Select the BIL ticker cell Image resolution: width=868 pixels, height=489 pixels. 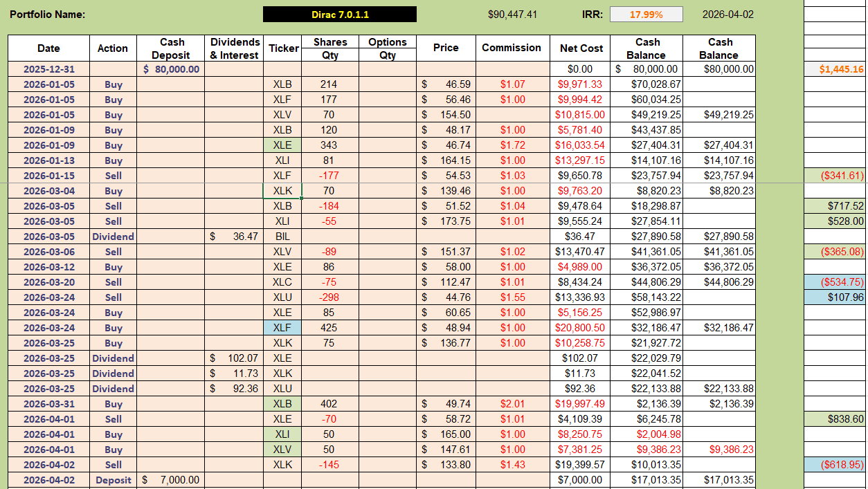pos(282,237)
